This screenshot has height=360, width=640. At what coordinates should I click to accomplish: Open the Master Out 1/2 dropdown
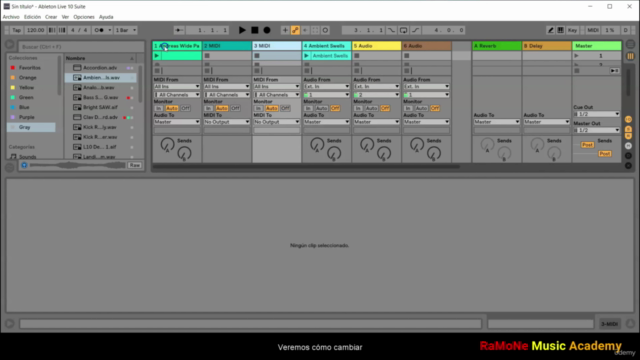point(596,130)
